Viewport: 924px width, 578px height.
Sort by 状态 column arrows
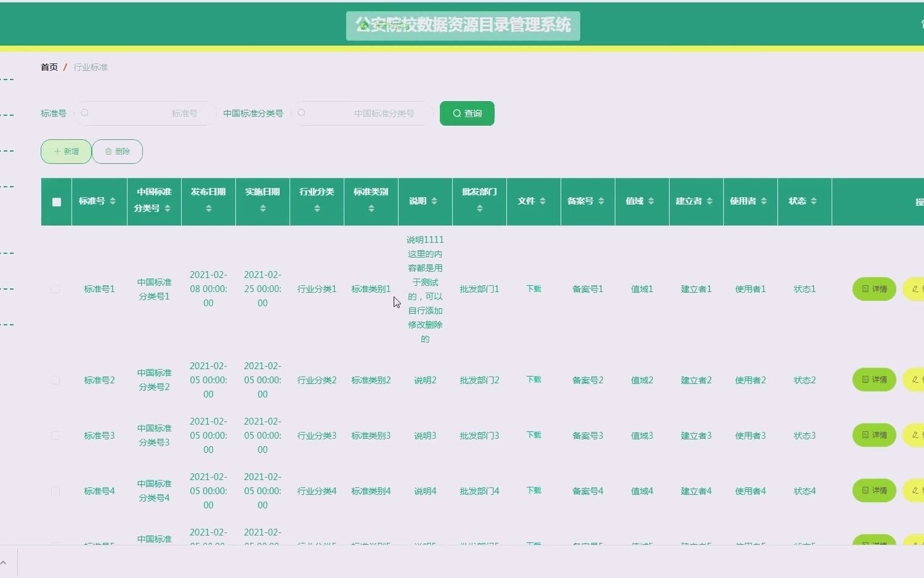coord(814,201)
